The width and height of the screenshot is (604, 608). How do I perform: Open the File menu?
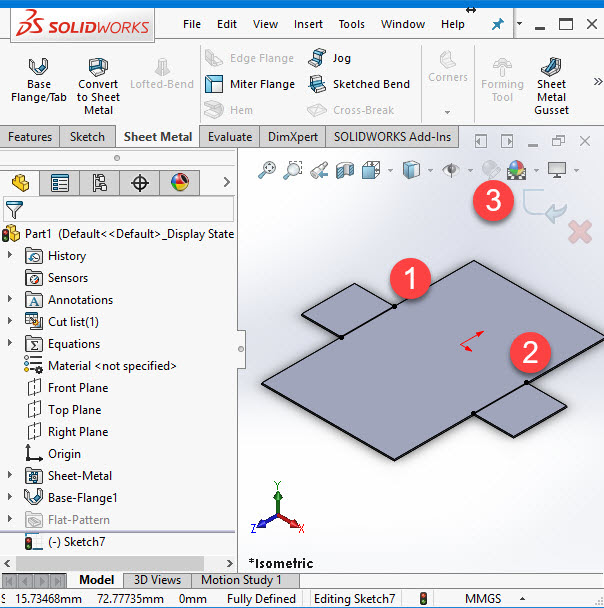coord(192,24)
